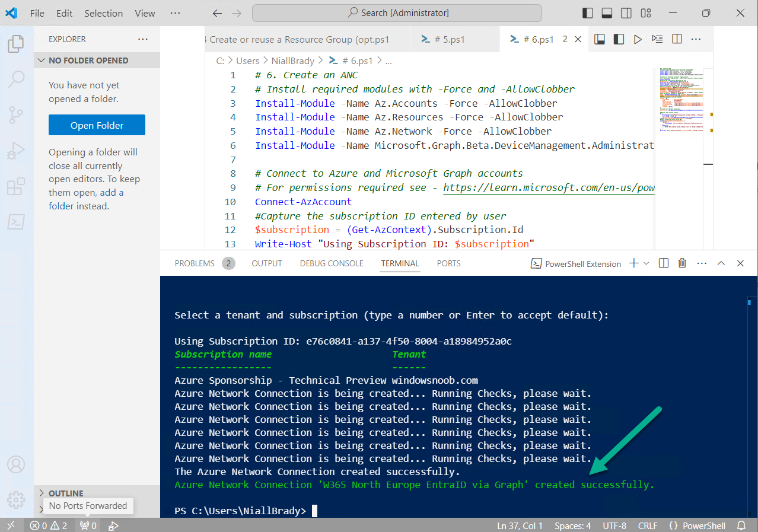The height and width of the screenshot is (532, 758).
Task: Create a new terminal with plus icon
Action: [x=633, y=263]
